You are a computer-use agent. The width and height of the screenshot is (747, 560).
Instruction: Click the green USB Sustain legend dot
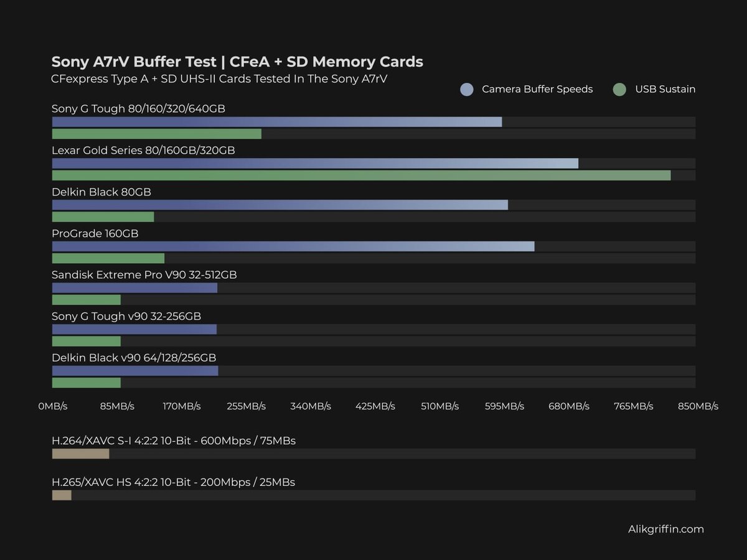(619, 89)
